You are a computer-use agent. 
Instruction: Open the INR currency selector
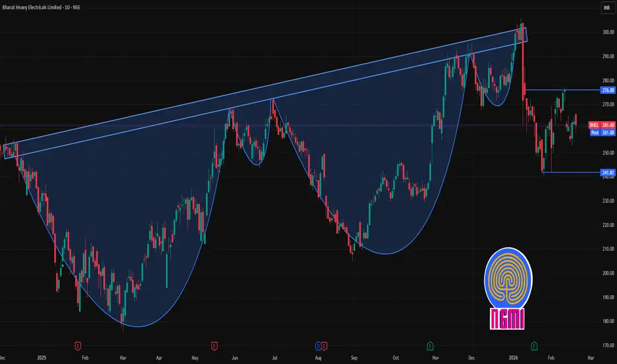(607, 8)
